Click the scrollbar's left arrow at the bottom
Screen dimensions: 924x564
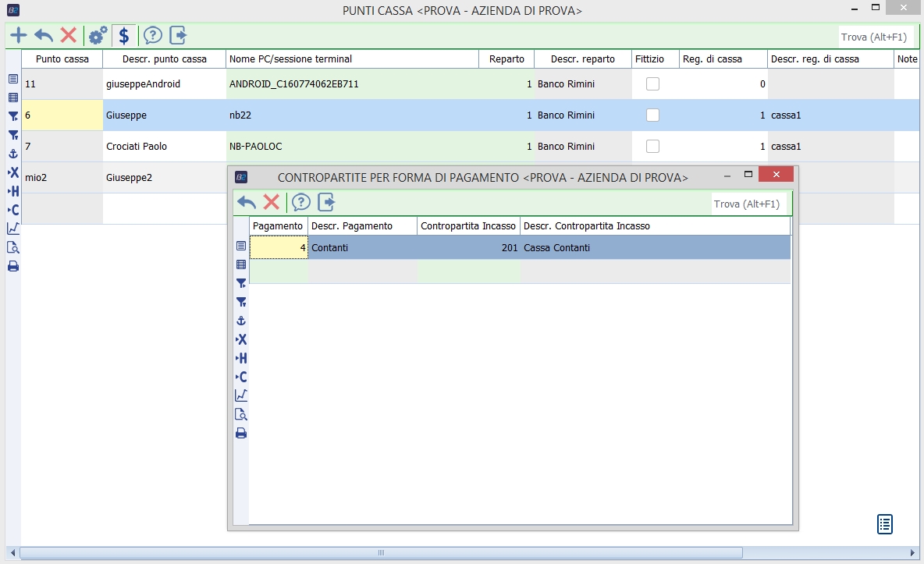click(x=12, y=553)
